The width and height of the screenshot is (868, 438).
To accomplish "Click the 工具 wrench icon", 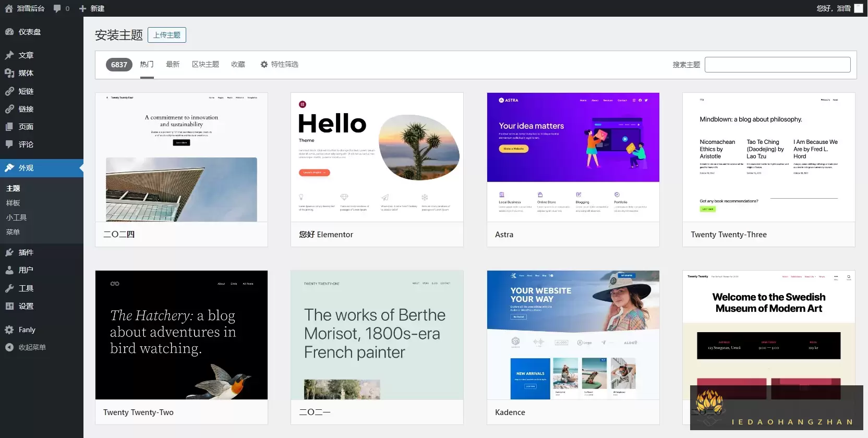I will tap(9, 288).
